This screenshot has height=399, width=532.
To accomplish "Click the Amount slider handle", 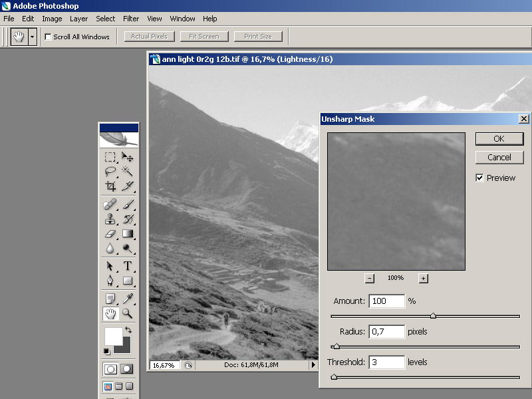I will point(433,316).
